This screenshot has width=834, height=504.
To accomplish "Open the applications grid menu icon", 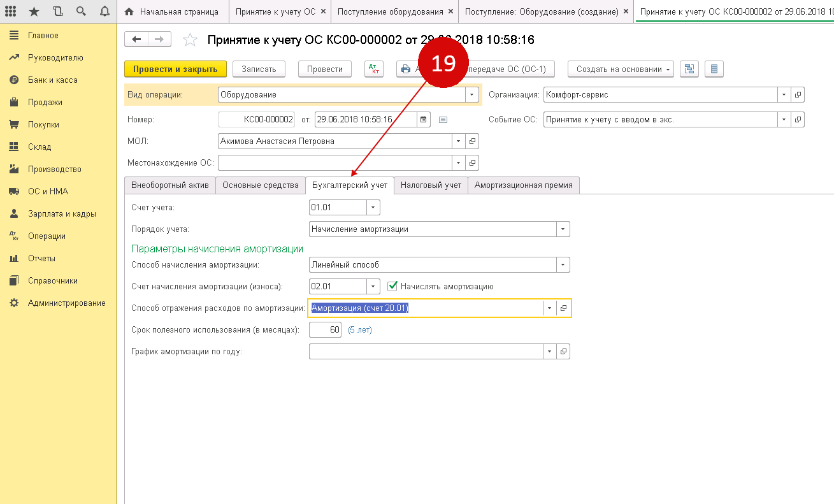I will click(11, 11).
